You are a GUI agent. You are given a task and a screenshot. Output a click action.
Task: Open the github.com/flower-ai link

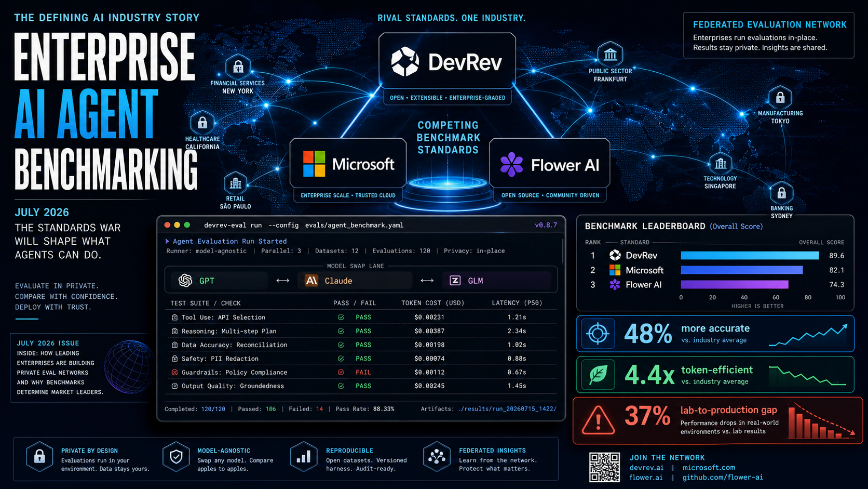click(723, 478)
